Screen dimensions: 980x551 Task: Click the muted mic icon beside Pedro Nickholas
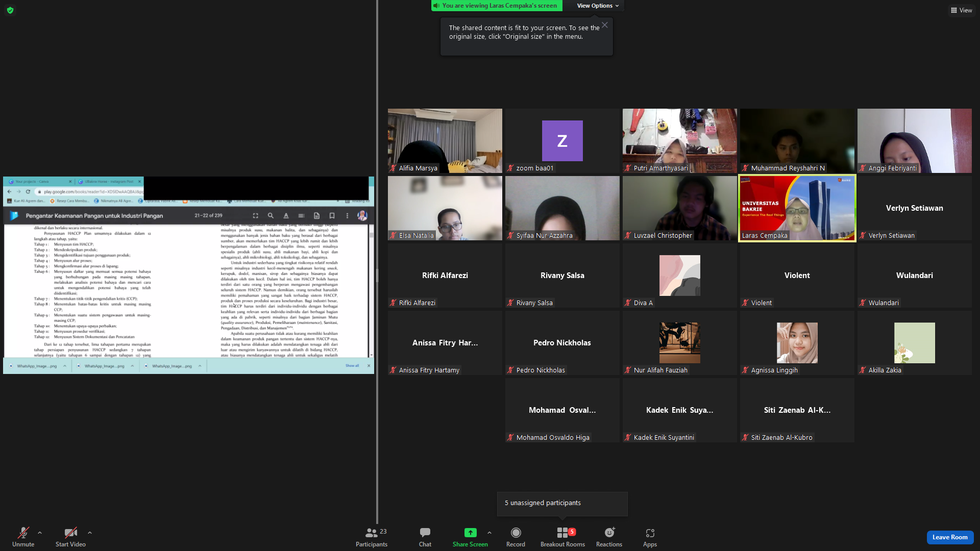(x=510, y=370)
